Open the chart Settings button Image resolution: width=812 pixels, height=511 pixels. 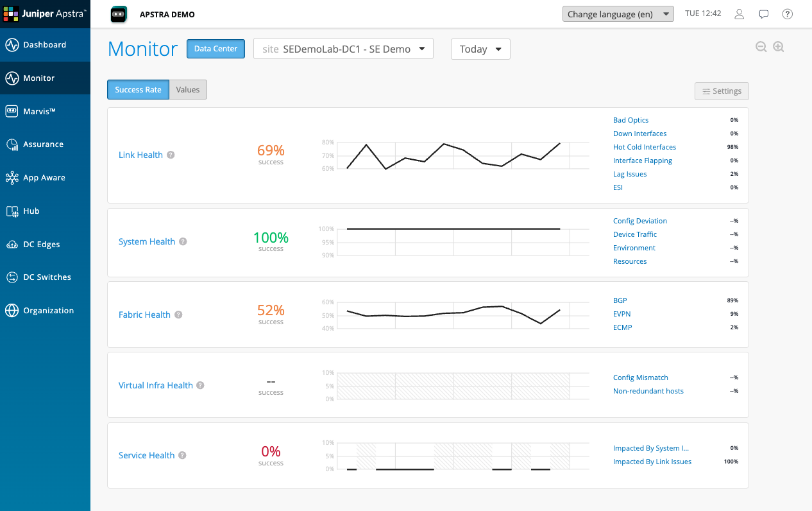tap(722, 91)
